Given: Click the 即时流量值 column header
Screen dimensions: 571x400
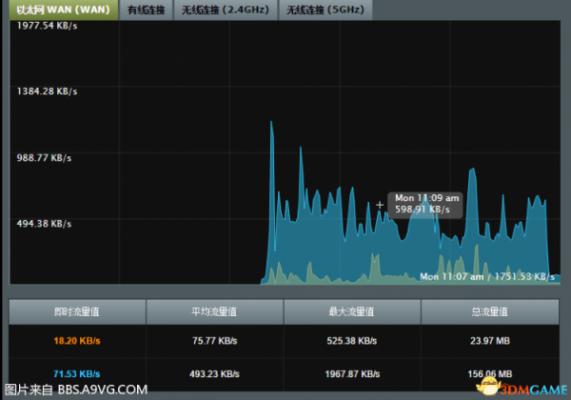Looking at the screenshot, I should (77, 311).
